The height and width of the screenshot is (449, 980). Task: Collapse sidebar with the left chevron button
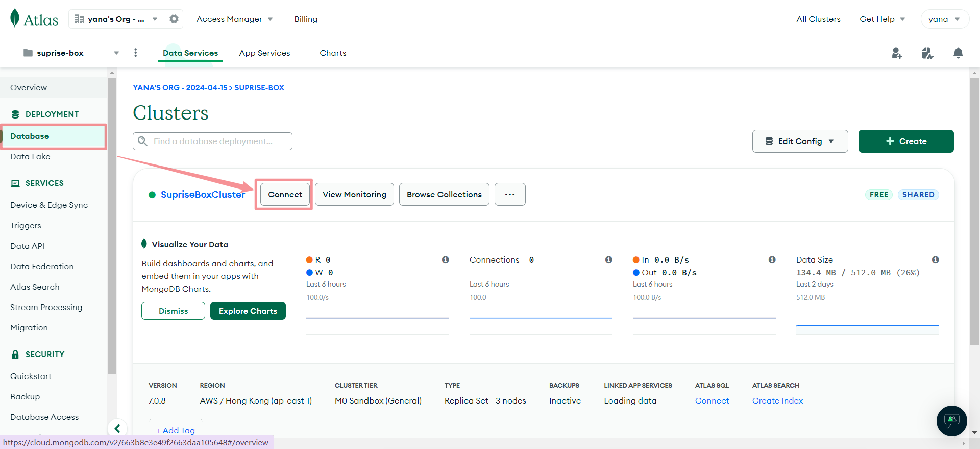117,428
